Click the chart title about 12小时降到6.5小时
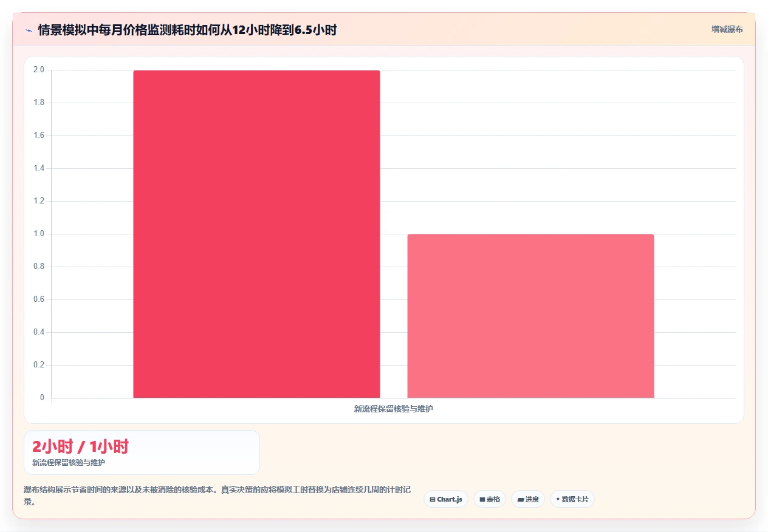 pos(187,30)
